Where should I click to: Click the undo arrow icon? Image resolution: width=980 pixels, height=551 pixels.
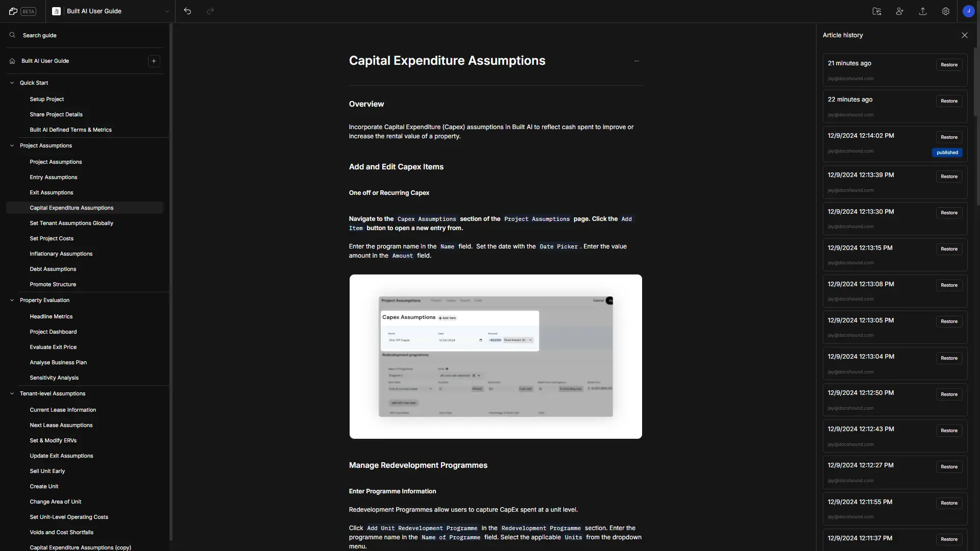(x=188, y=11)
